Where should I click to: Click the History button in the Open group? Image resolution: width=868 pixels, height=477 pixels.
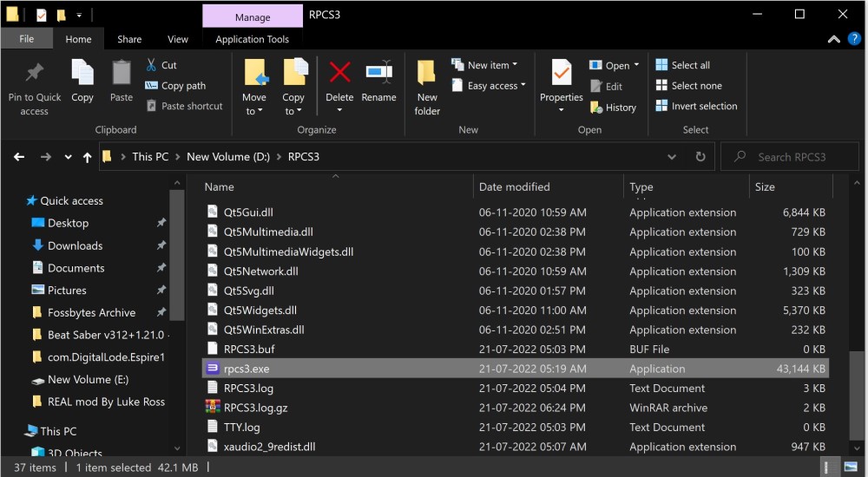click(x=614, y=108)
